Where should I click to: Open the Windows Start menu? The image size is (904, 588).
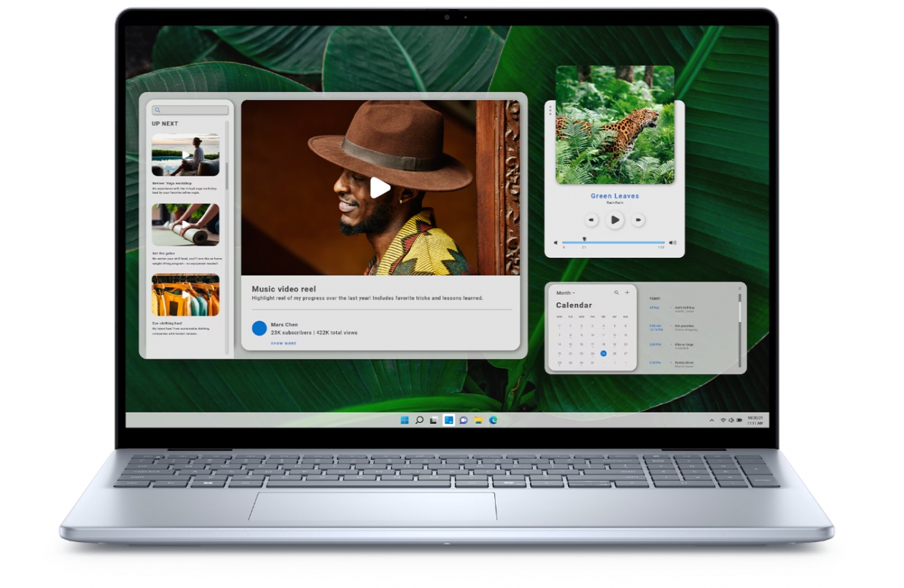pos(405,420)
